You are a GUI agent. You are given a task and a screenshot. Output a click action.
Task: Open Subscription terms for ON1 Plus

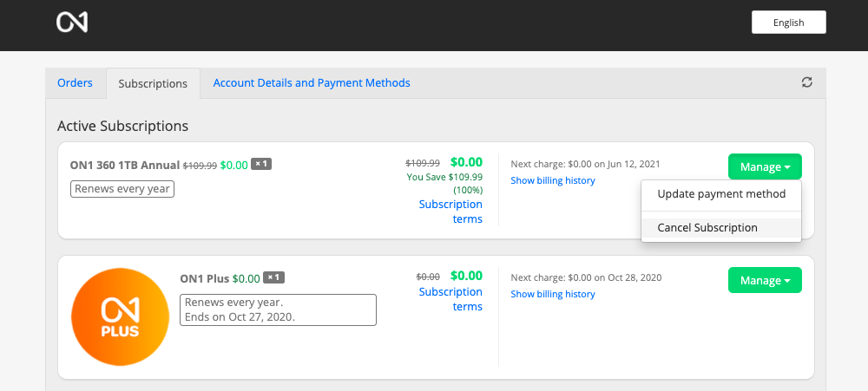pos(450,299)
